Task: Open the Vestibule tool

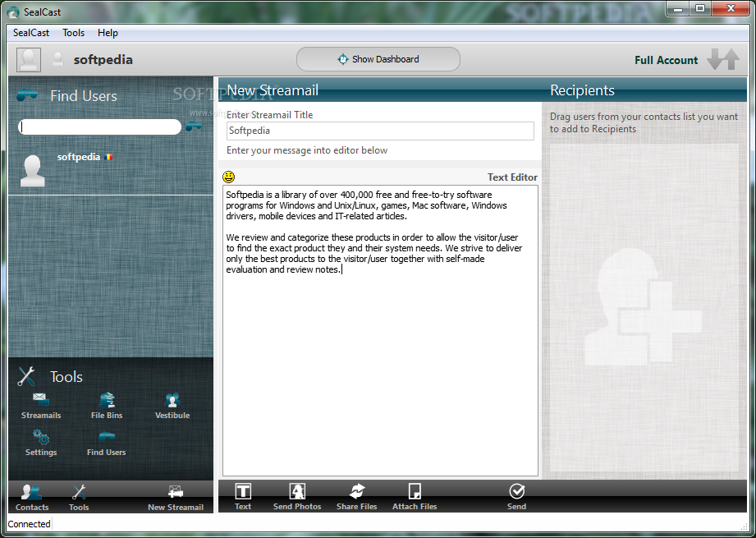Action: (172, 400)
